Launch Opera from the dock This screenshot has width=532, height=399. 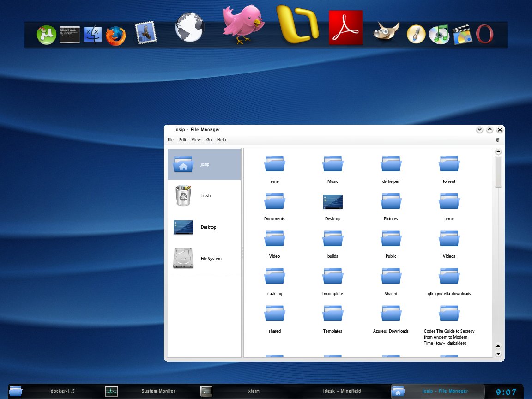coord(484,34)
